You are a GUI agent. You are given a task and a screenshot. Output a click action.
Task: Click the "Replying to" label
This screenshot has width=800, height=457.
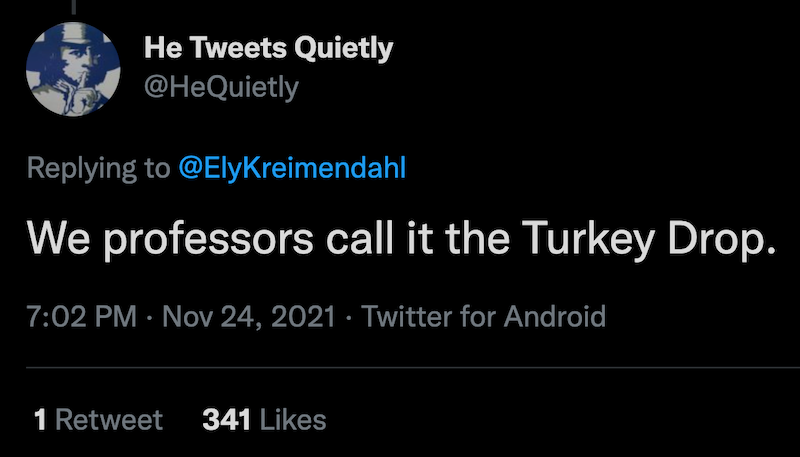click(98, 168)
